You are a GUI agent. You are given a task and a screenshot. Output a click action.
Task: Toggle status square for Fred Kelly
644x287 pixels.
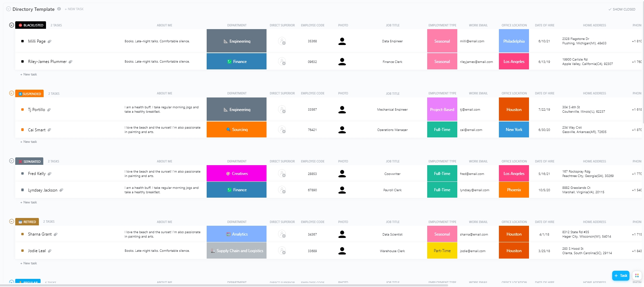[22, 174]
